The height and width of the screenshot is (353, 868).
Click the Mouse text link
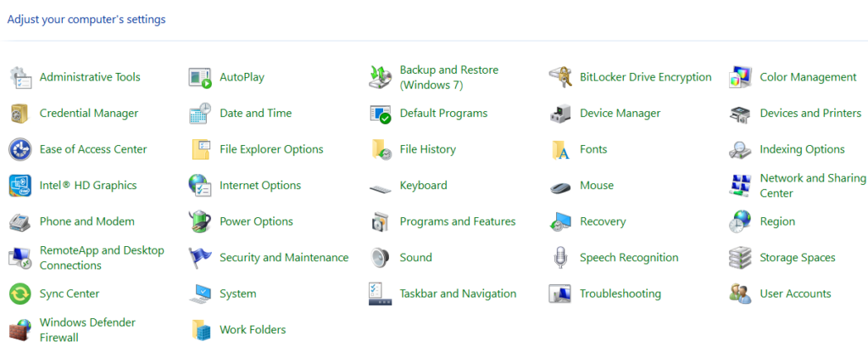(x=597, y=185)
